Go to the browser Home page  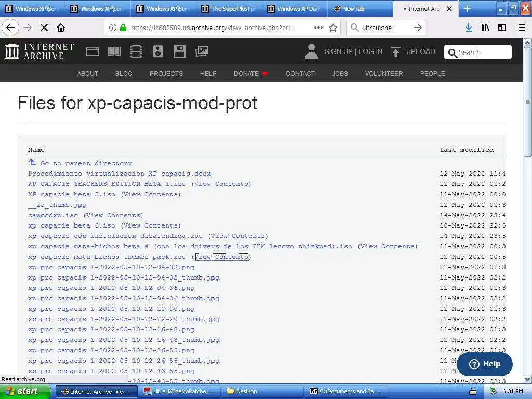(61, 28)
